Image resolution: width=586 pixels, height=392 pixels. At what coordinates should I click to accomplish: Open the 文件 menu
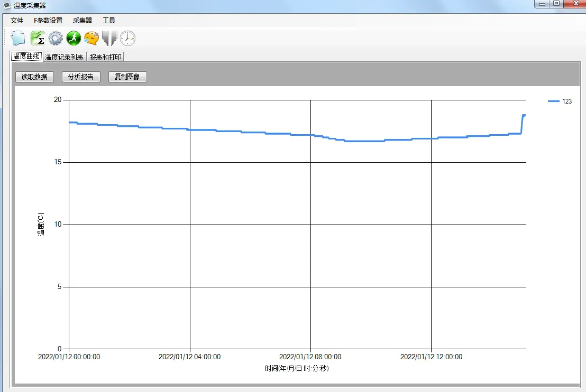[x=17, y=21]
